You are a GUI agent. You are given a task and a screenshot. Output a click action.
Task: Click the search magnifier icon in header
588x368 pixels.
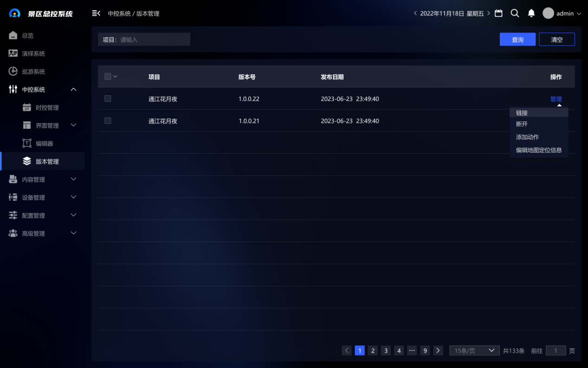point(515,13)
